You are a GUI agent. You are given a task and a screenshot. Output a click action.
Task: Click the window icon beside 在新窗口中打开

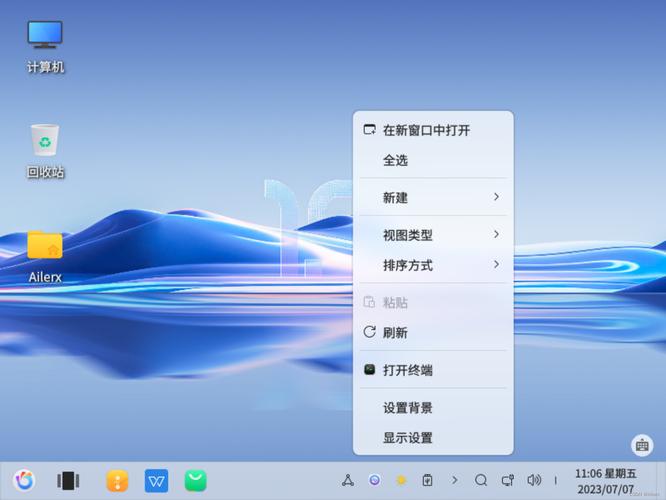[x=370, y=129]
